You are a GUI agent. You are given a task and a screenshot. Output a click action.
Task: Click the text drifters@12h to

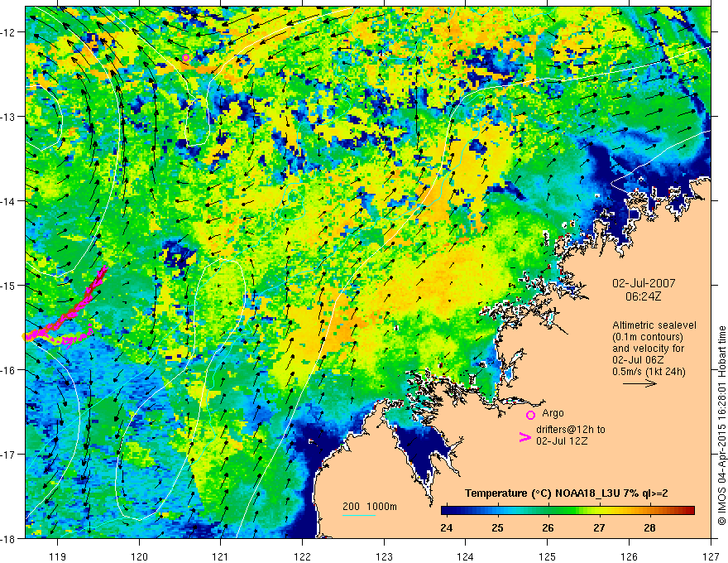(571, 430)
